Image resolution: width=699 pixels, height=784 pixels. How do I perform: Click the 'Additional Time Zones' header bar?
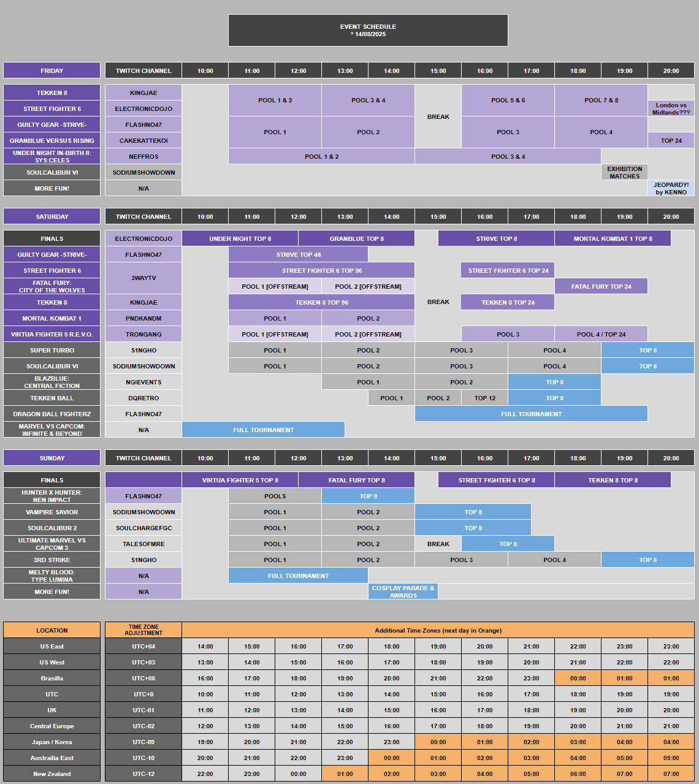pos(438,630)
